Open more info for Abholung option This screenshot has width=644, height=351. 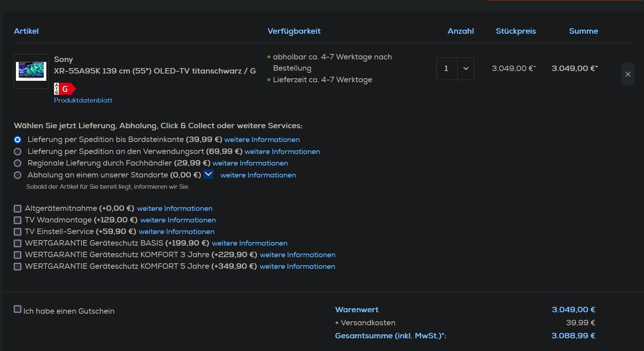coord(258,175)
